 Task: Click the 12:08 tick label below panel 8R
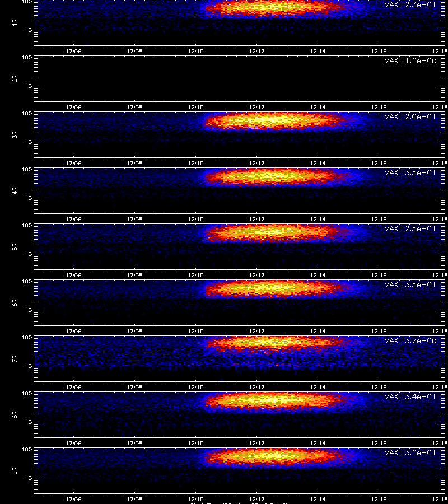point(134,444)
